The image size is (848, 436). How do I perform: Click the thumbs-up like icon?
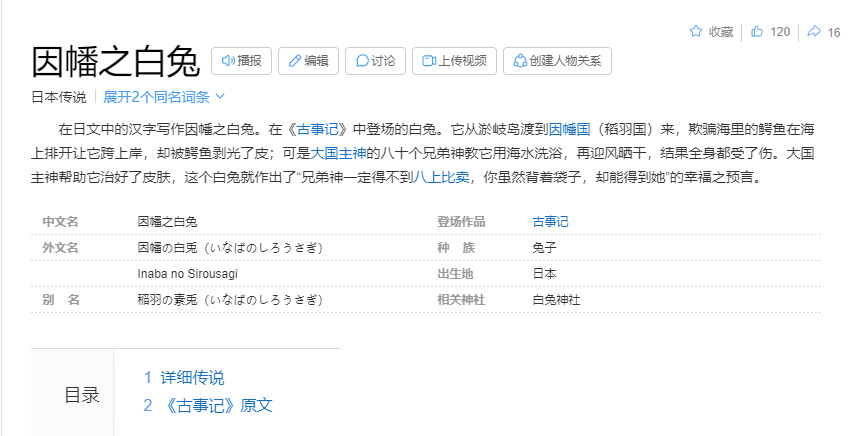coord(757,32)
